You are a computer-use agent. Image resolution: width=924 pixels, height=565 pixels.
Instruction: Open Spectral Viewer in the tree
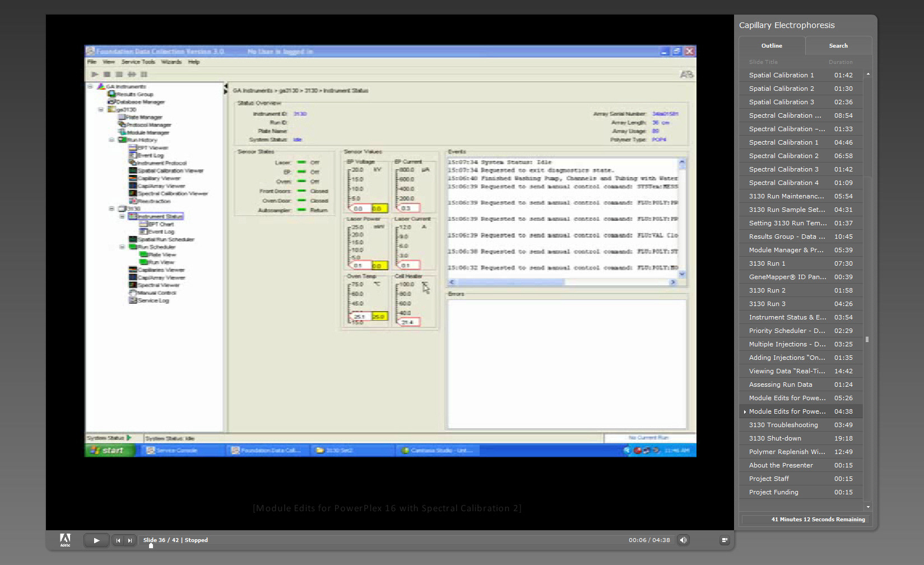(x=154, y=285)
